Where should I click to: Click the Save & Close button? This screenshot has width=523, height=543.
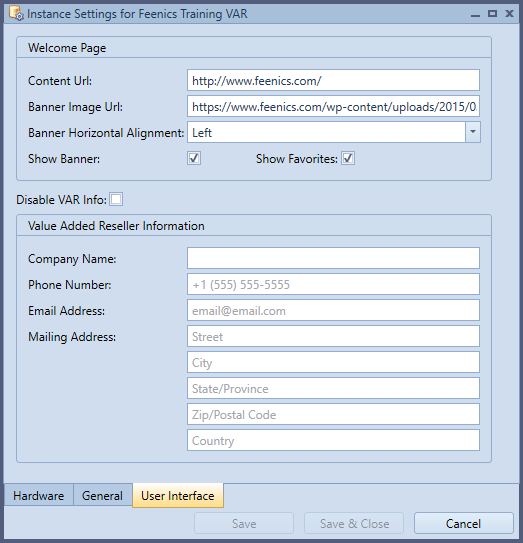[x=354, y=523]
